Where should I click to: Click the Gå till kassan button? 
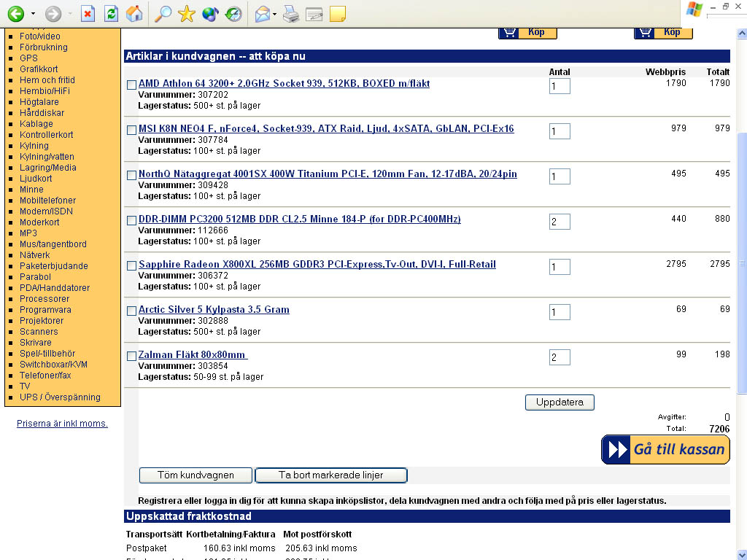[x=665, y=449]
